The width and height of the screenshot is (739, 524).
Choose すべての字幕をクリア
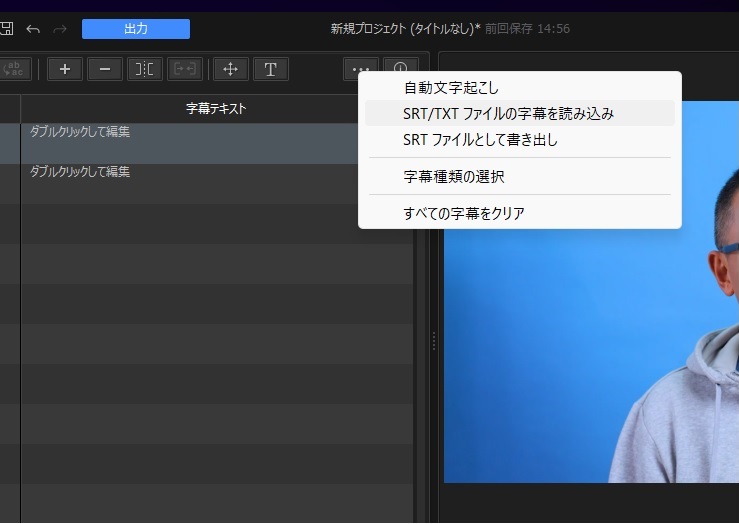coord(520,213)
